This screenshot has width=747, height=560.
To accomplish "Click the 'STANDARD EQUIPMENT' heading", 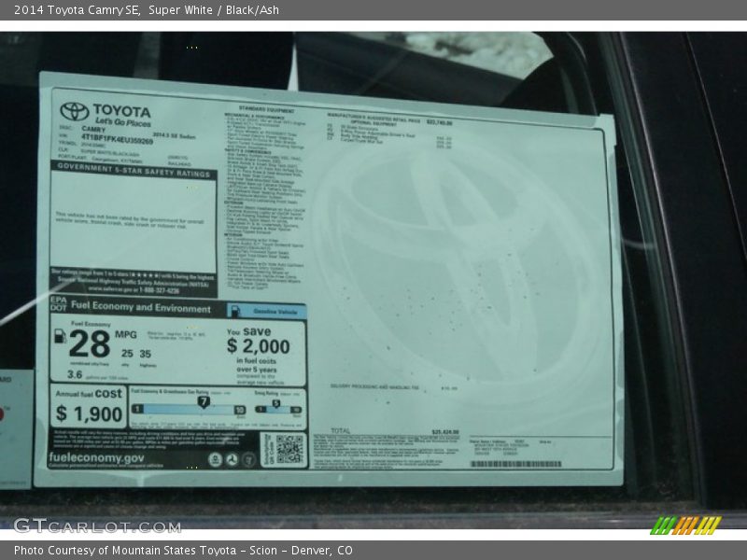I will coord(267,110).
